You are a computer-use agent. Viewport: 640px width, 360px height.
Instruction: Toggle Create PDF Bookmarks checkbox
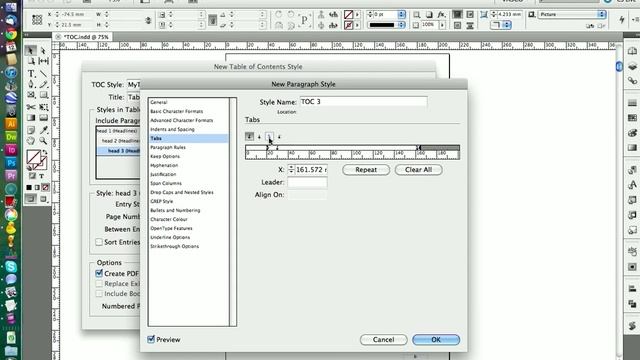(99, 273)
